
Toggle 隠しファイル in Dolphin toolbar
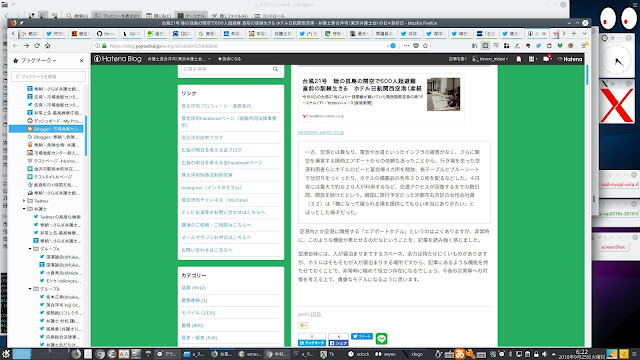pos(230,16)
